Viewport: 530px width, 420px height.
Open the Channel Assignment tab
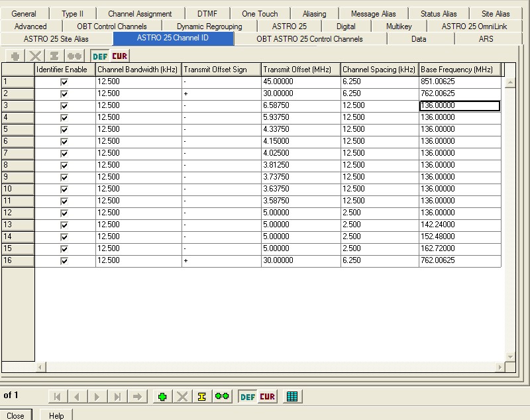tap(140, 14)
